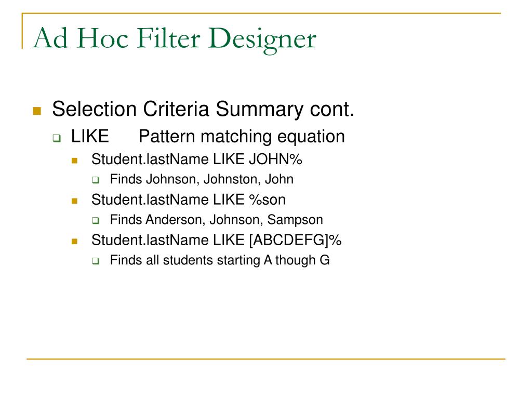Click gold bullet before 'LIKE %son' line
The image size is (532, 399).
75,201
